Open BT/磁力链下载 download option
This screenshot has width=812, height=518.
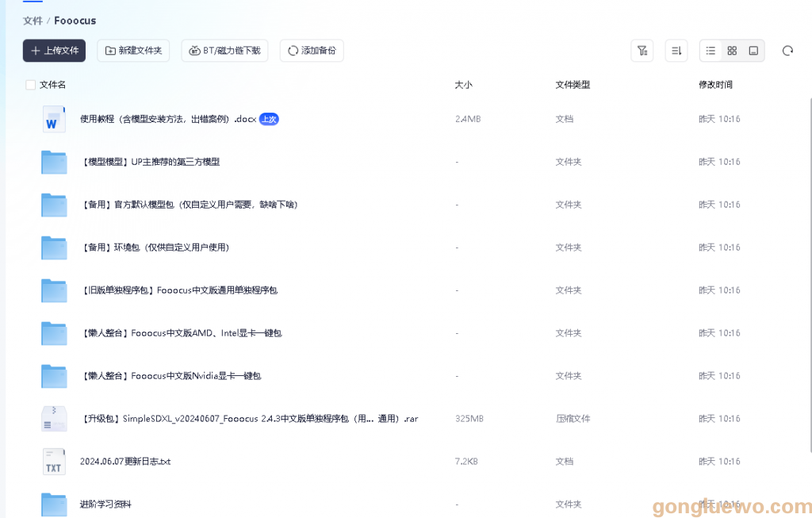pyautogui.click(x=224, y=51)
